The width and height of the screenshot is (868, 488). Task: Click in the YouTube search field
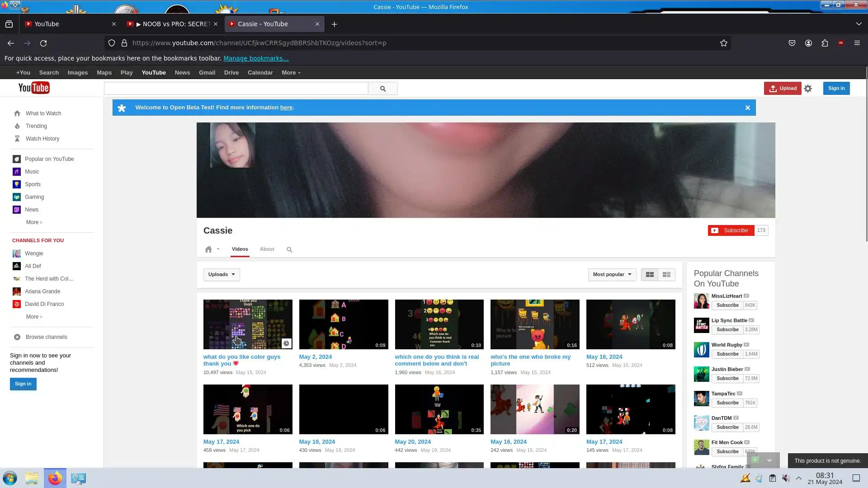pyautogui.click(x=236, y=89)
